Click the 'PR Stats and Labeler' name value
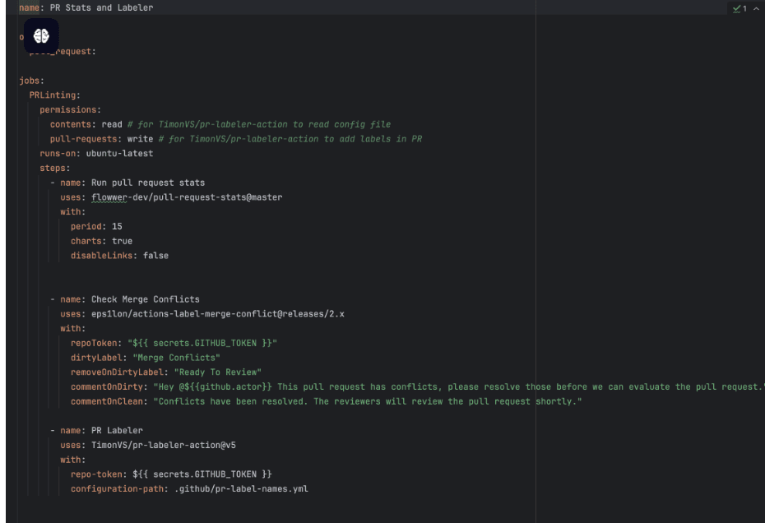765x532 pixels. 101,7
